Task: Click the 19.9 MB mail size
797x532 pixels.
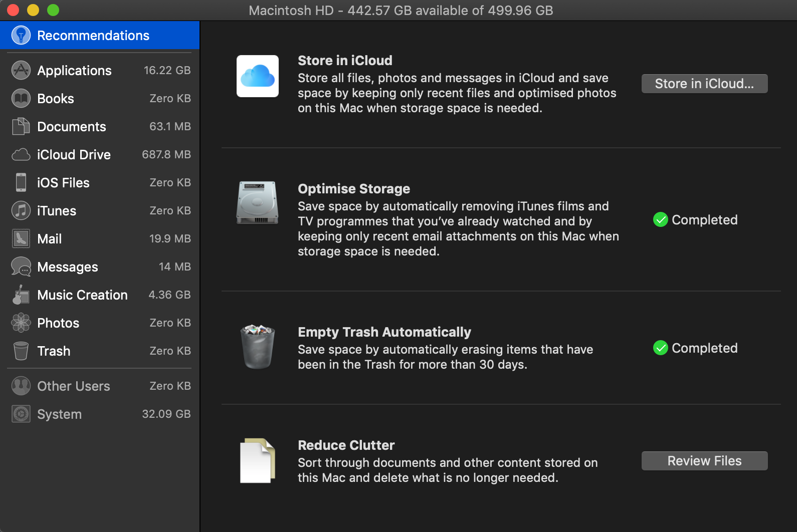Action: tap(170, 238)
